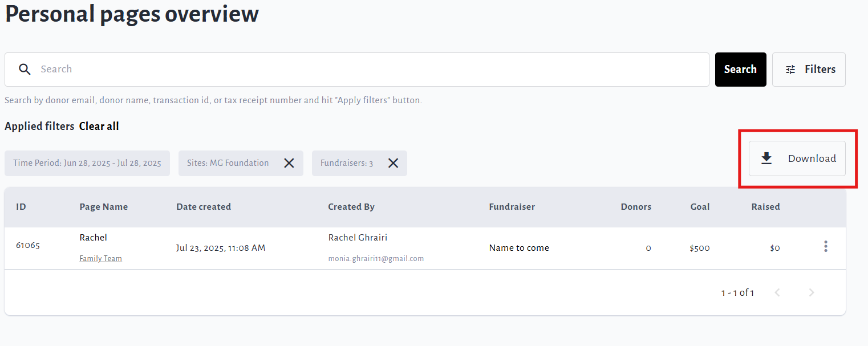Go to the previous page arrow
This screenshot has width=868, height=346.
pos(777,292)
